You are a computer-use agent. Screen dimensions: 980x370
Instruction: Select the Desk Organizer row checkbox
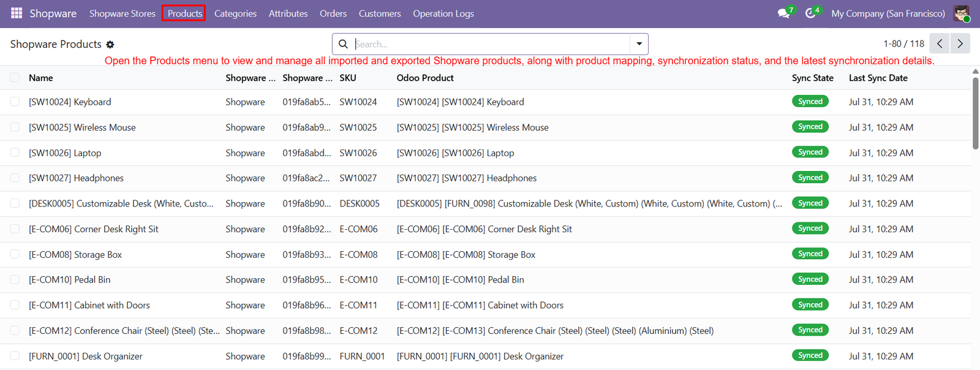click(15, 356)
